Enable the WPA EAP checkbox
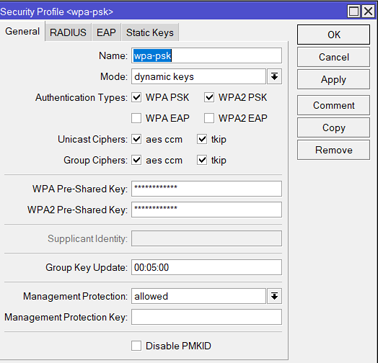 click(x=136, y=118)
